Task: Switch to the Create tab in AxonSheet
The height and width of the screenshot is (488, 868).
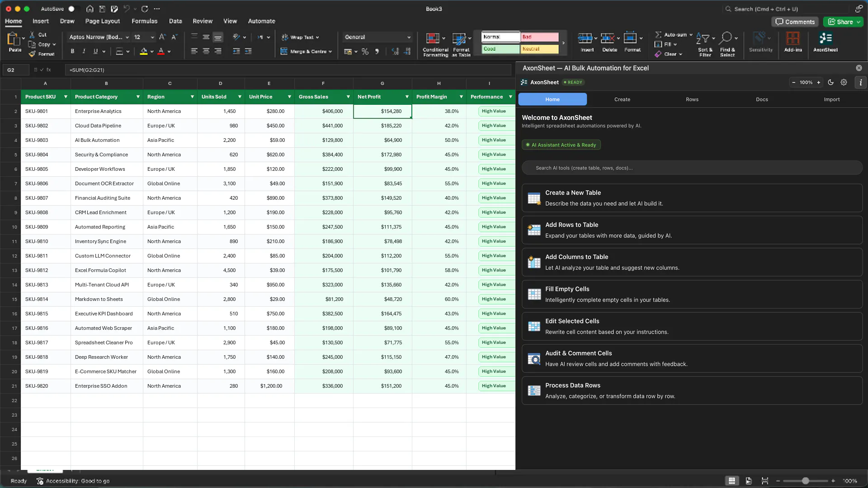Action: pyautogui.click(x=622, y=99)
